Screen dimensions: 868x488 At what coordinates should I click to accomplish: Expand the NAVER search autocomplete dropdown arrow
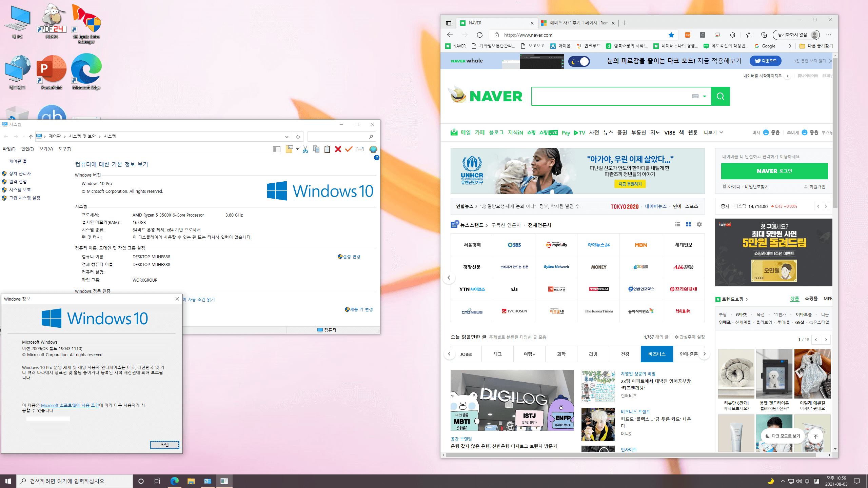pos(705,96)
